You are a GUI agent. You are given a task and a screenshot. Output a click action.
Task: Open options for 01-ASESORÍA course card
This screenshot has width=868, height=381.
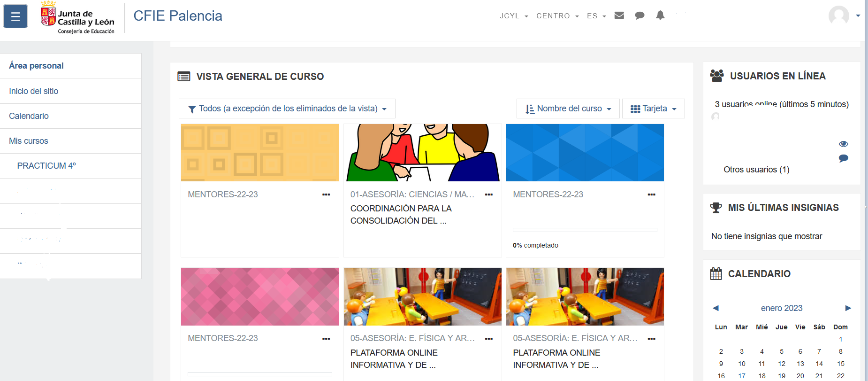[488, 194]
